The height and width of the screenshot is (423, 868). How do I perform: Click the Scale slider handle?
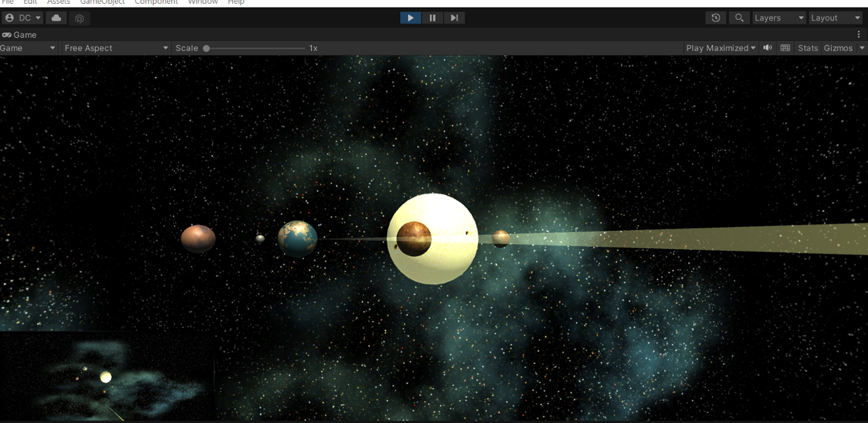(x=206, y=48)
